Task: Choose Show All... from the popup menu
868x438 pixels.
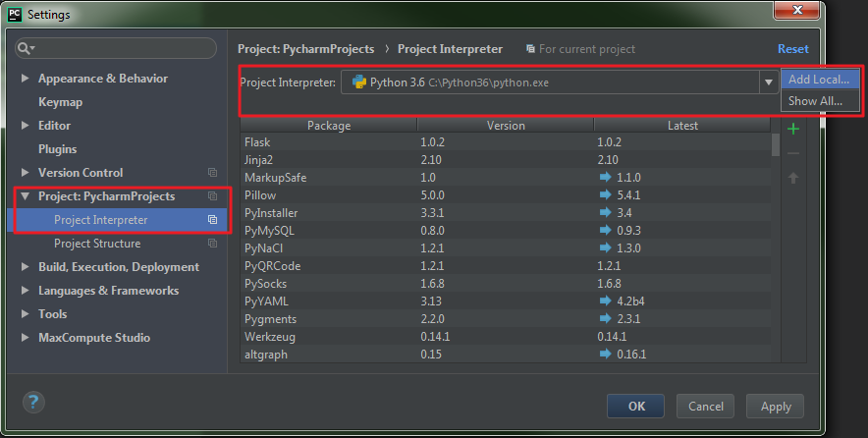Action: [x=820, y=101]
